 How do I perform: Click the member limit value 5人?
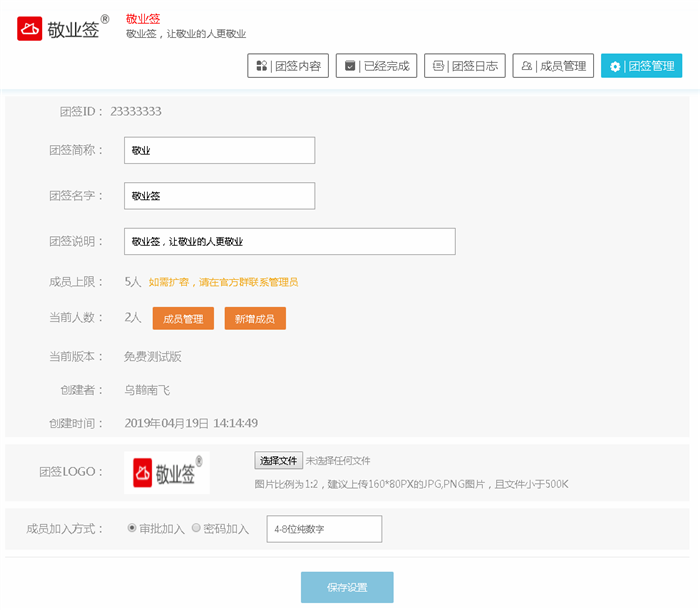pyautogui.click(x=133, y=282)
